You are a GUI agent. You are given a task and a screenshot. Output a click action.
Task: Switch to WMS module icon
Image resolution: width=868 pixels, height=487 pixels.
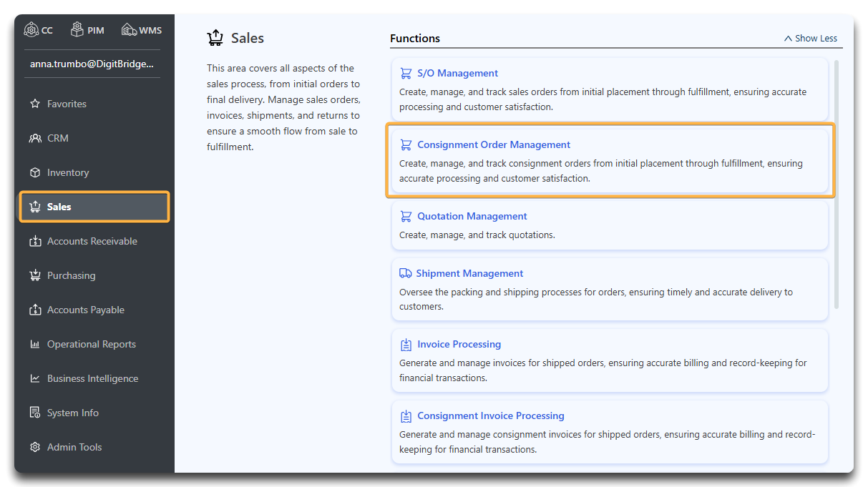tap(129, 30)
